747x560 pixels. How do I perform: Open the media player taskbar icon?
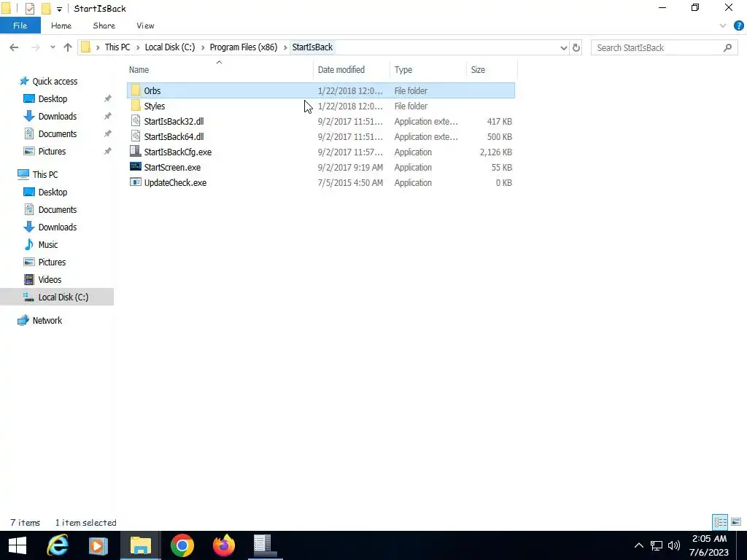[x=98, y=545]
